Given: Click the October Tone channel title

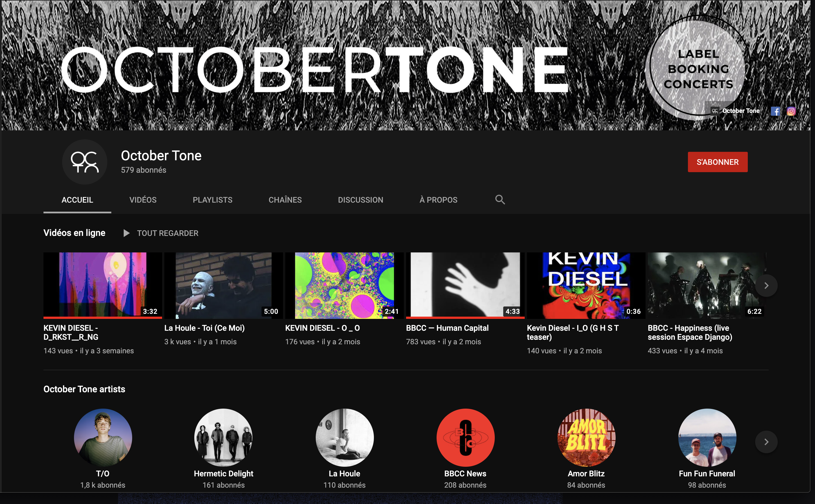Looking at the screenshot, I should [x=161, y=156].
